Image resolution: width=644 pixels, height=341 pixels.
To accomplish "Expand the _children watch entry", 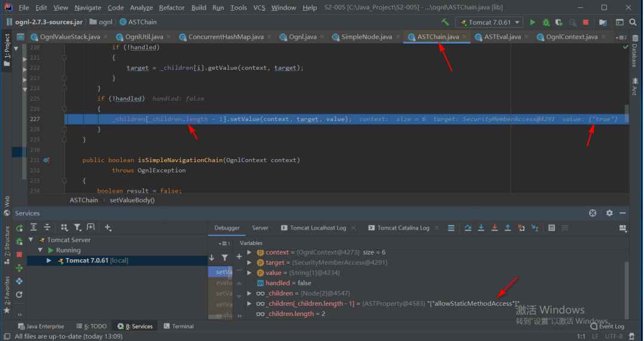I will [249, 293].
